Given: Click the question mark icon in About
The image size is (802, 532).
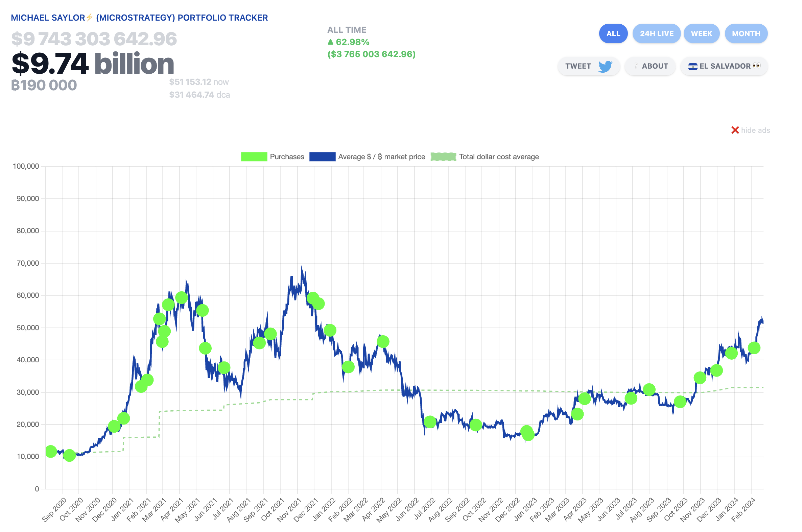Looking at the screenshot, I should pyautogui.click(x=636, y=66).
